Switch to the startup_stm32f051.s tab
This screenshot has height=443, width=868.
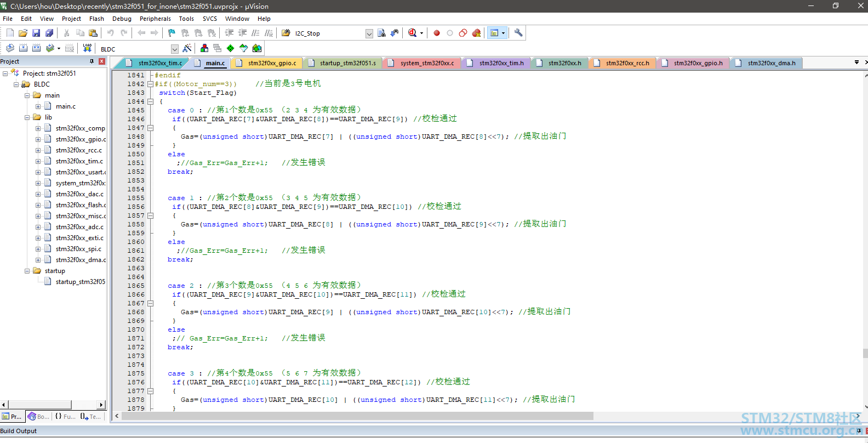pos(342,63)
